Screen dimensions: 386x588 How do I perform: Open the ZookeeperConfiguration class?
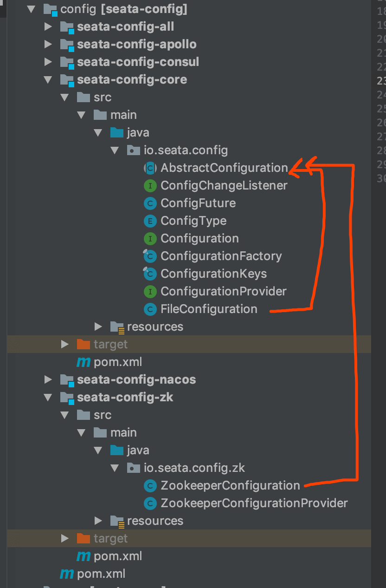(230, 486)
